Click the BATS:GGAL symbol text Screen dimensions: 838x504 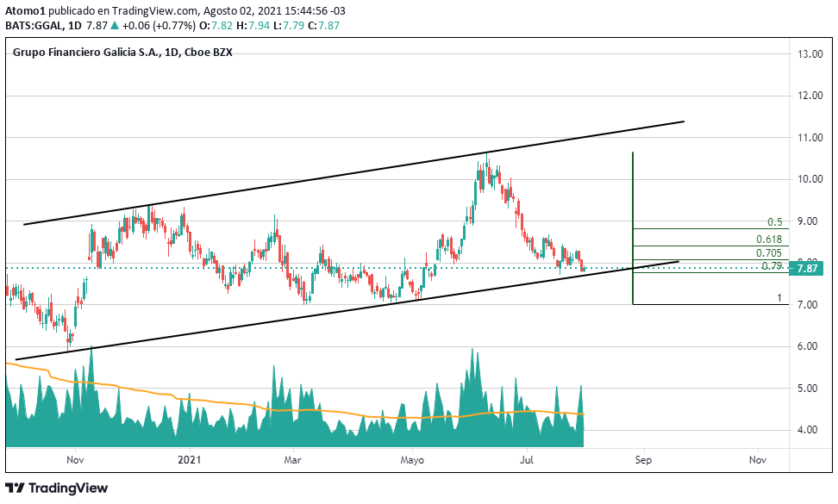pyautogui.click(x=34, y=26)
